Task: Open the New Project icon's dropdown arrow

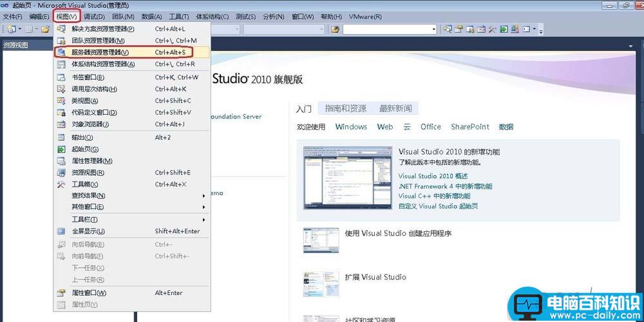Action: point(19,29)
